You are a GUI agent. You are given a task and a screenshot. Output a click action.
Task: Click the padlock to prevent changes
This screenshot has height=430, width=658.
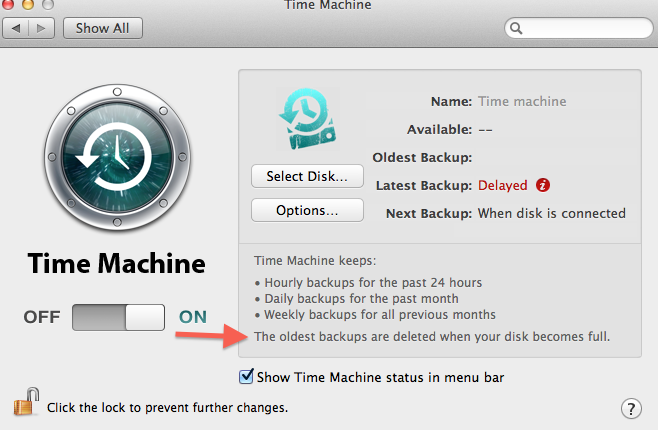pos(26,402)
